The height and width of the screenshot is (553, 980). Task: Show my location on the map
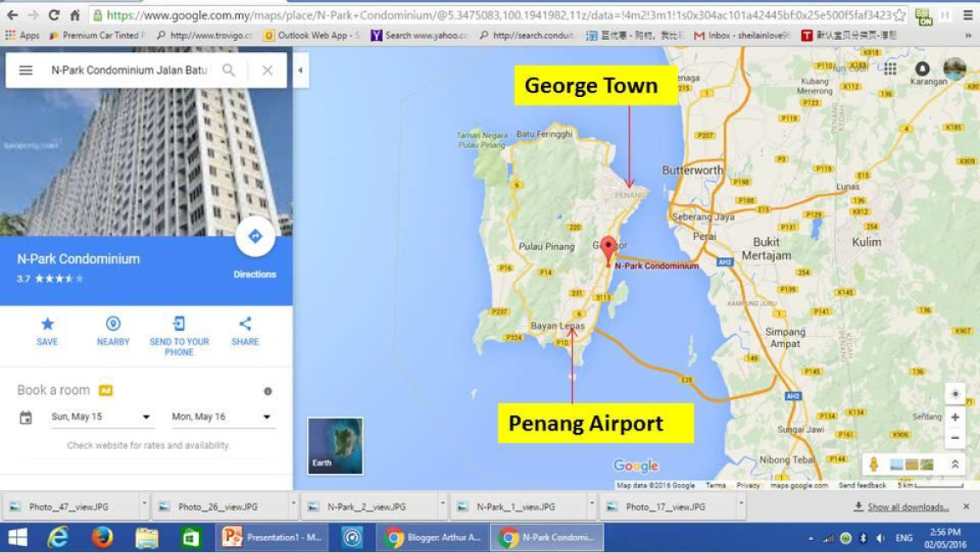(x=955, y=394)
